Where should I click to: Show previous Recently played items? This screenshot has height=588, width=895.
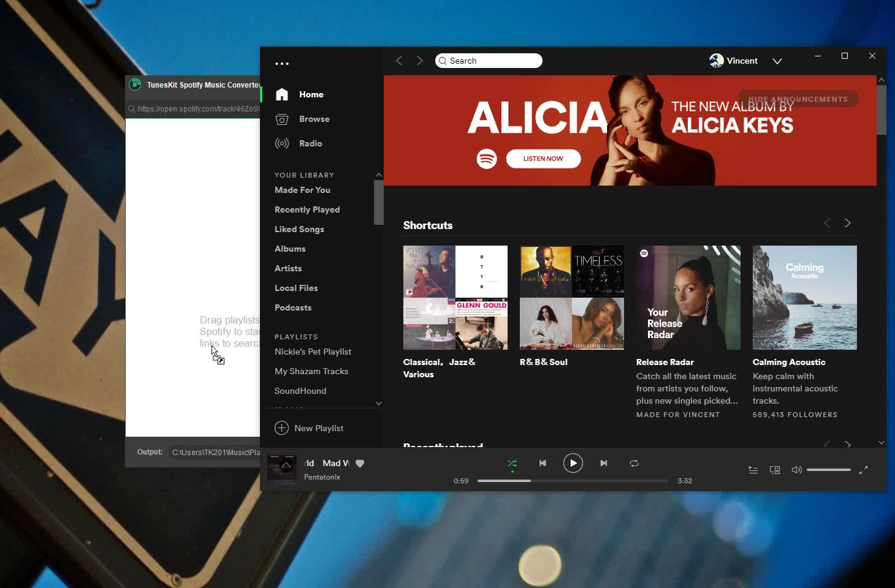[x=827, y=444]
